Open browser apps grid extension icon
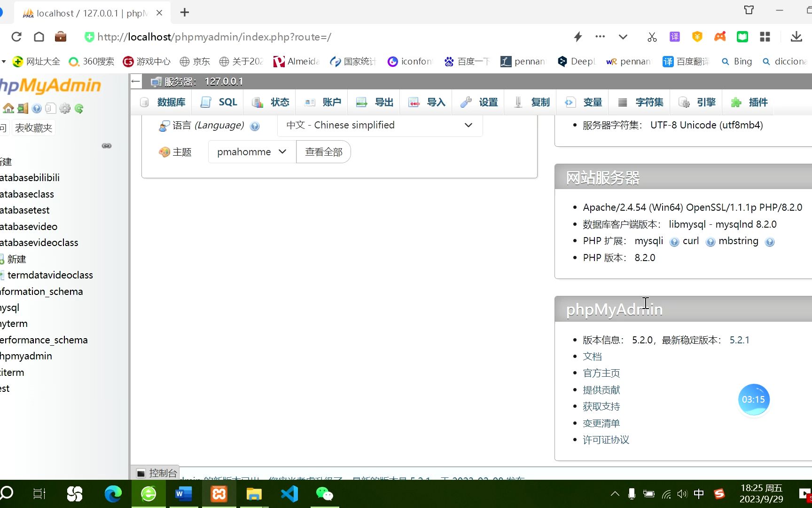The height and width of the screenshot is (508, 812). click(765, 37)
